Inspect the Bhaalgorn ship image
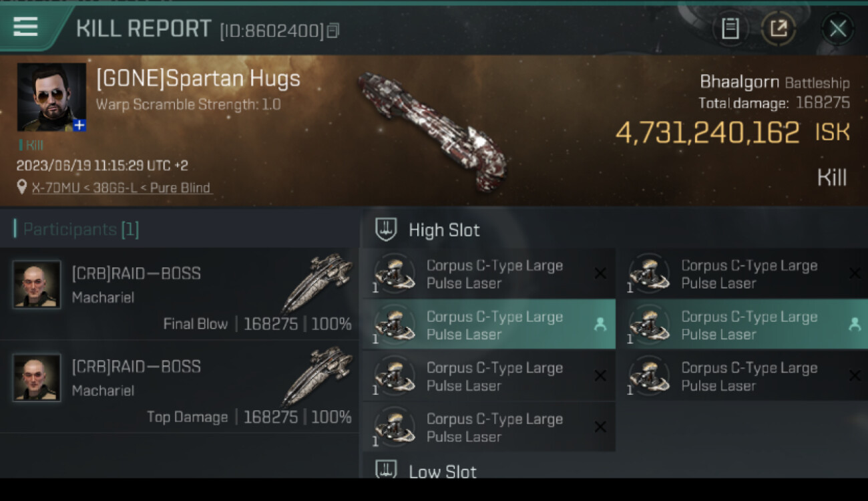Viewport: 868px width, 501px height. coord(433,130)
